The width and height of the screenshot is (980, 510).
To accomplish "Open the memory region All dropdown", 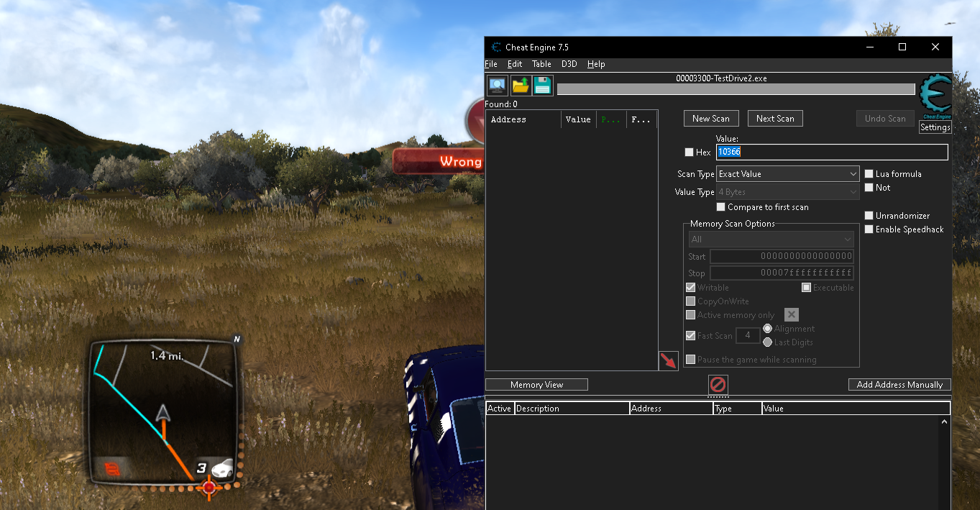I will [x=771, y=240].
